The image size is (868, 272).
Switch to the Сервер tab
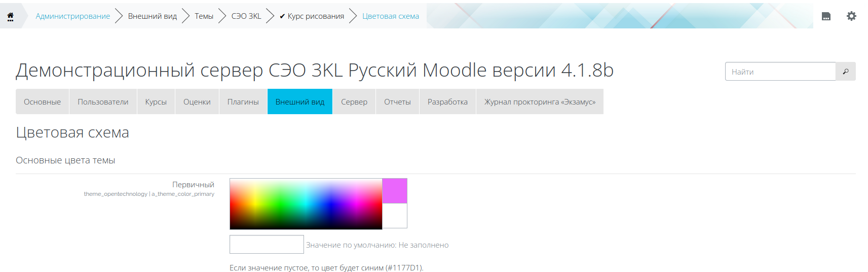[x=354, y=101]
